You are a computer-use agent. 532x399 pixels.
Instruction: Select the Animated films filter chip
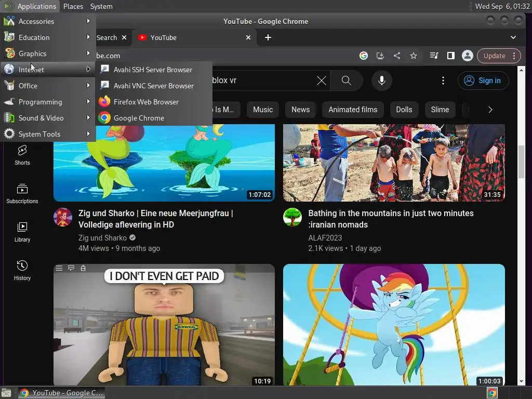[x=353, y=110]
